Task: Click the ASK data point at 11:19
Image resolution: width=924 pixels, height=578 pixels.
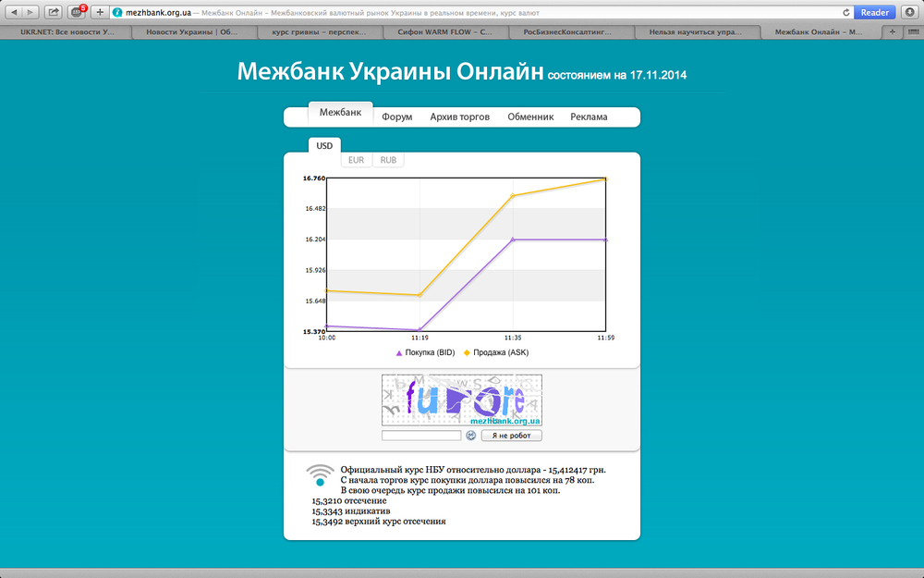Action: click(x=419, y=295)
